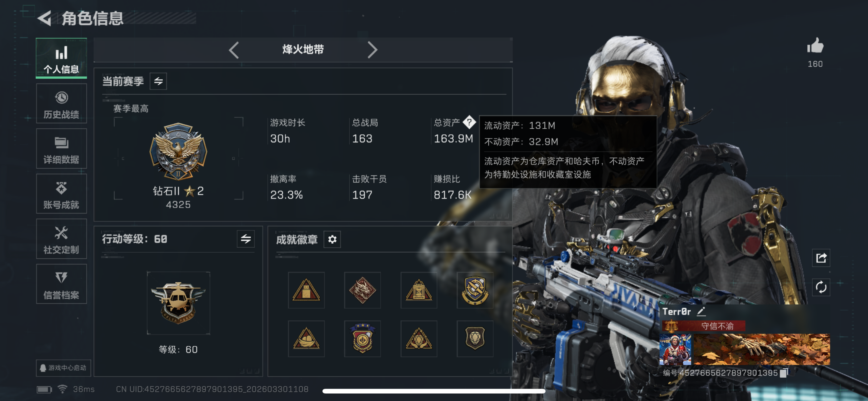Image resolution: width=868 pixels, height=401 pixels.
Task: Click the 游戏中心启动 button
Action: click(63, 368)
